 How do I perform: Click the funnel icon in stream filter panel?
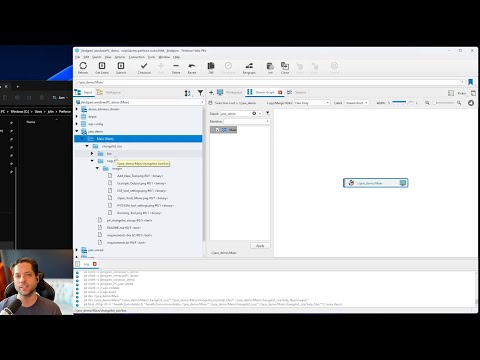point(267,114)
